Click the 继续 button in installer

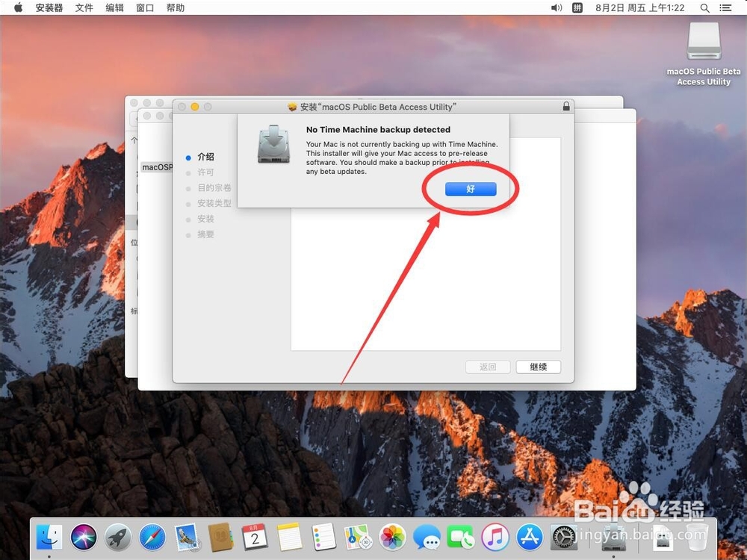pos(539,367)
